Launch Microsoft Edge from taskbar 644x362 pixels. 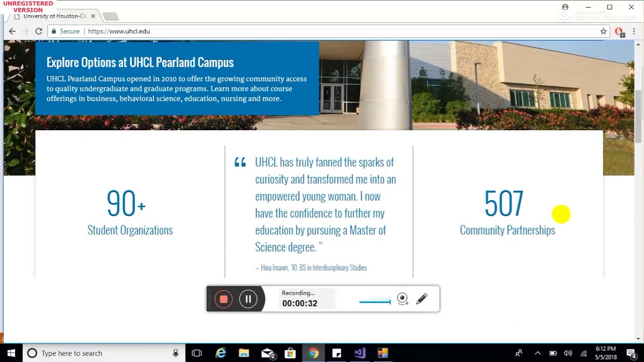coord(221,353)
